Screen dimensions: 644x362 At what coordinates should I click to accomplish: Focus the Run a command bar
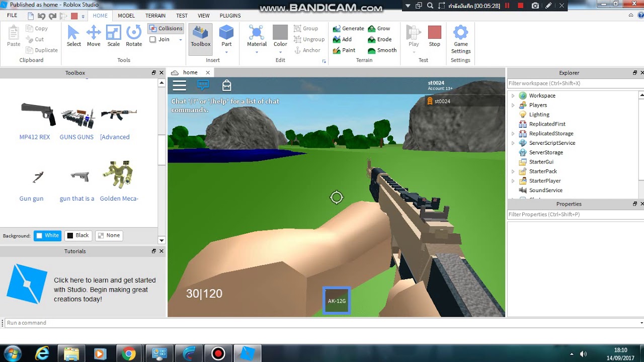click(x=322, y=323)
